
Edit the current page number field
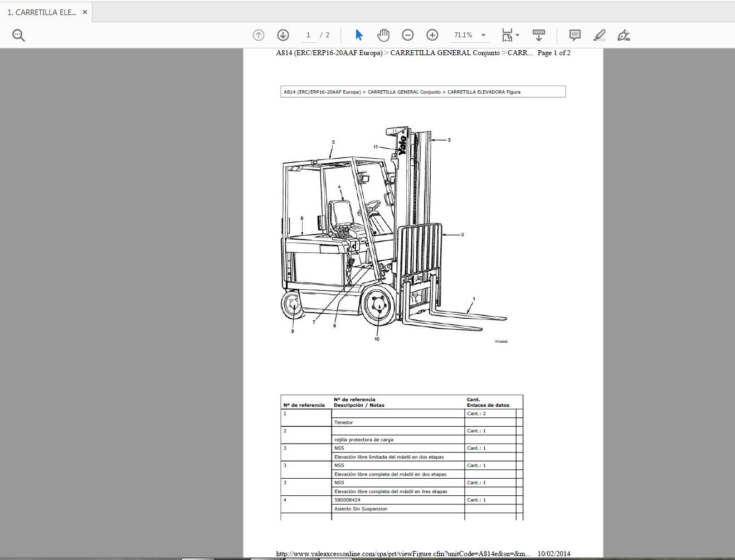point(308,35)
